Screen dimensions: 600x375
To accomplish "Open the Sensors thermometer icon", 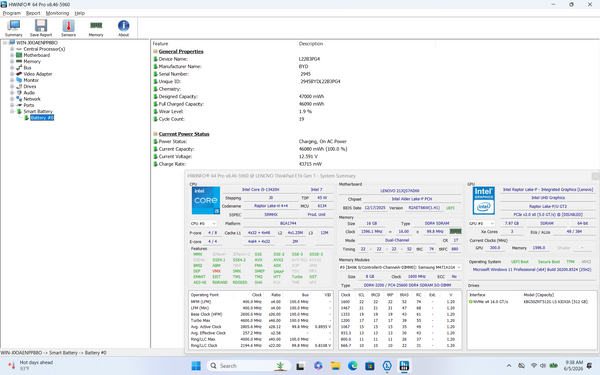I will click(68, 28).
